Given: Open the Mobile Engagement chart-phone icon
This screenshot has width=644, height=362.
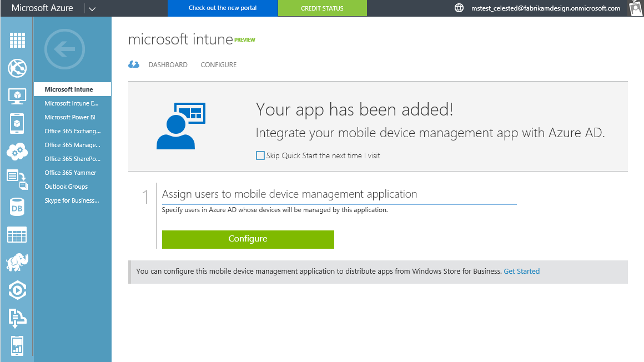Looking at the screenshot, I should point(17,345).
